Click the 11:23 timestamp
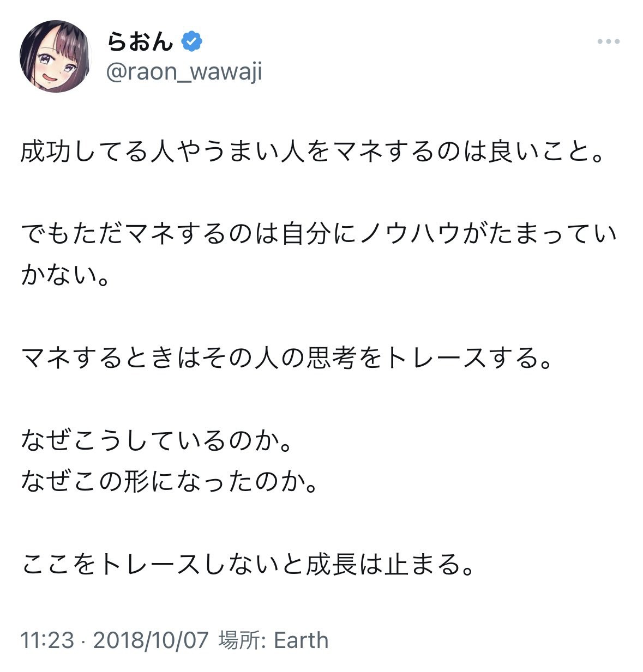The image size is (643, 672). click(x=47, y=640)
